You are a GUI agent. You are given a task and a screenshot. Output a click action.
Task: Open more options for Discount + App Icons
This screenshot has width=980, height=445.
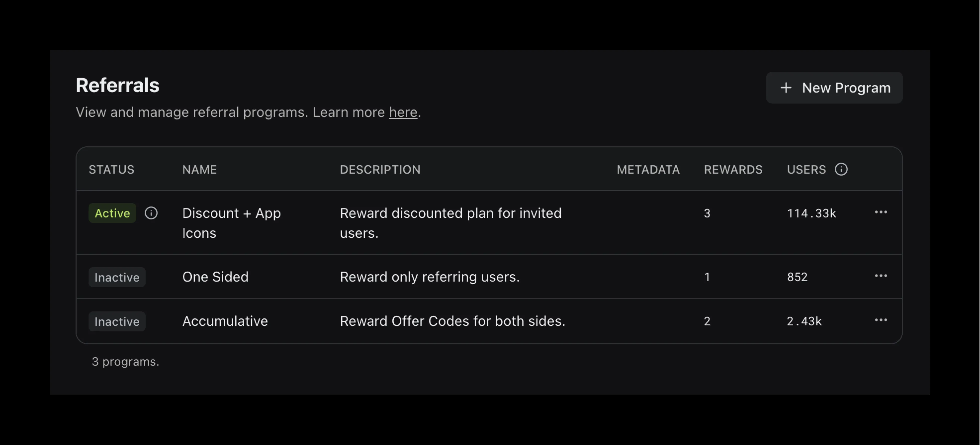click(x=881, y=212)
